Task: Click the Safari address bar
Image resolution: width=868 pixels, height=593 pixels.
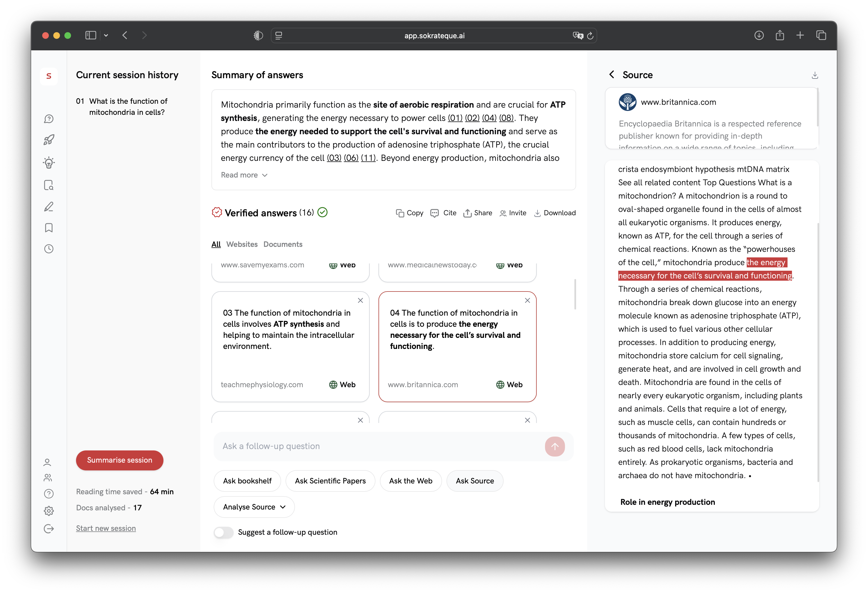Action: pyautogui.click(x=434, y=36)
